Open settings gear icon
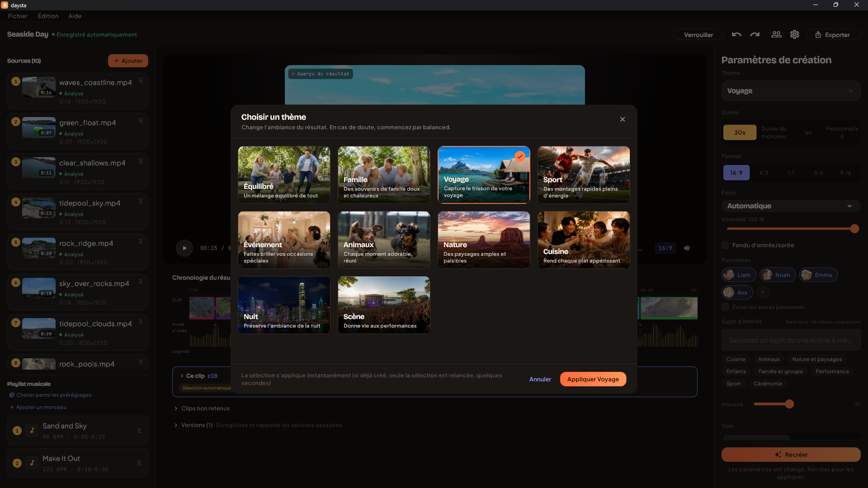868x488 pixels. (x=795, y=34)
